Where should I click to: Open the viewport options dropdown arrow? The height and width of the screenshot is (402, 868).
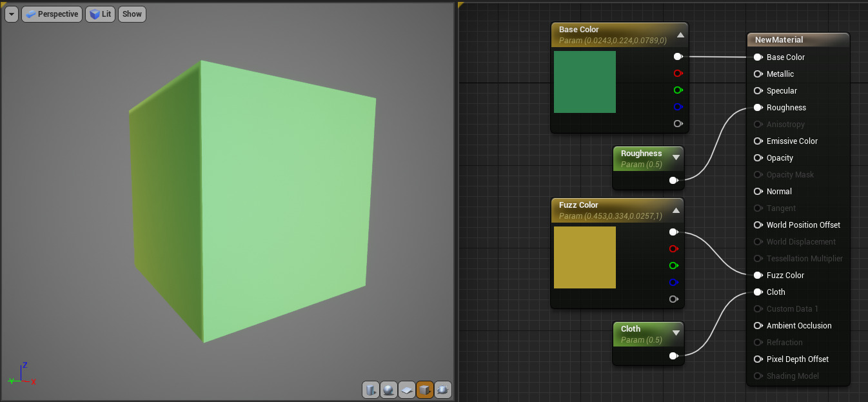tap(12, 14)
